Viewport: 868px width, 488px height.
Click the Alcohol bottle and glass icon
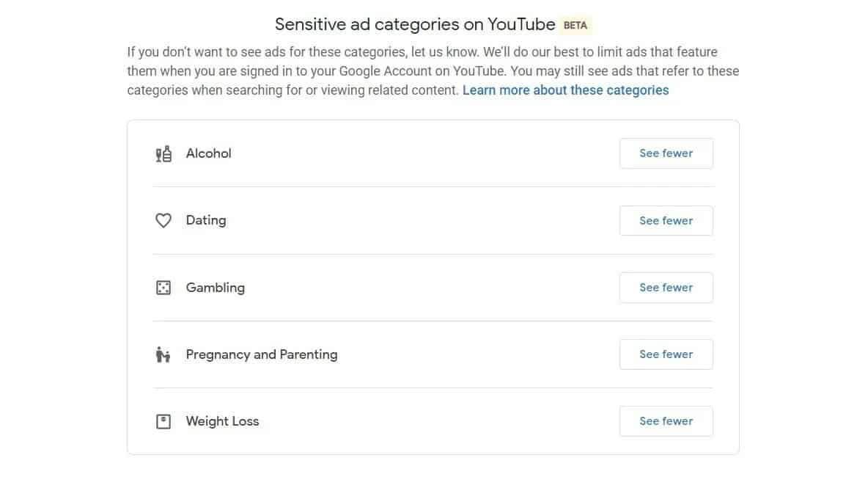point(163,154)
